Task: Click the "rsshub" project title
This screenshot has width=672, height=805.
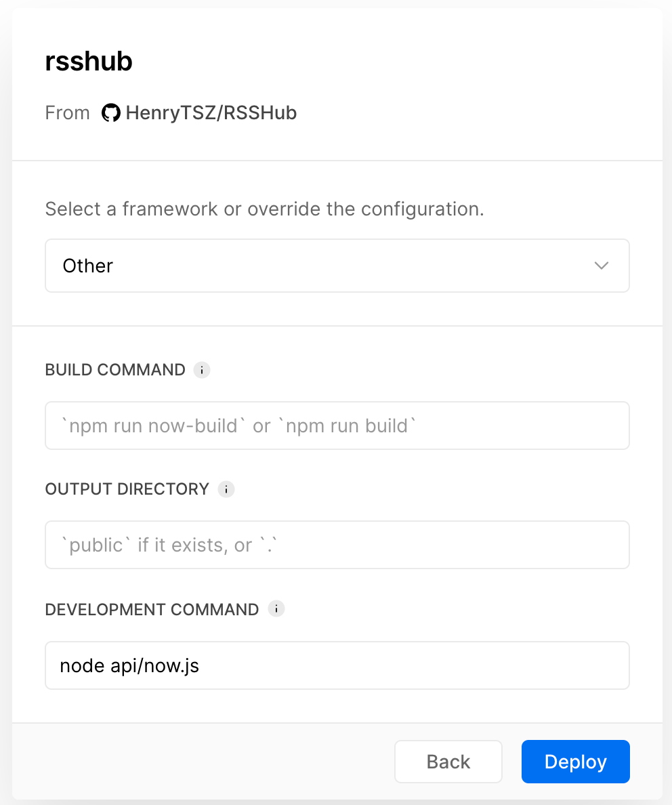Action: click(x=89, y=62)
